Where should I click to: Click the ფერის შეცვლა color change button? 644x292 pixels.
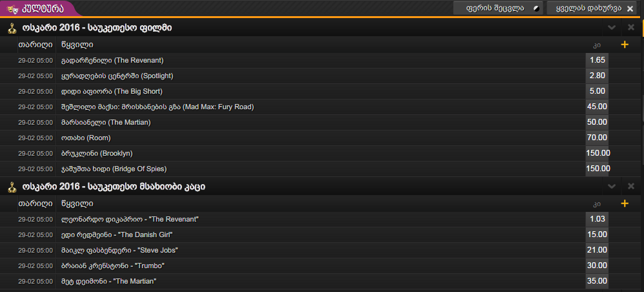tap(498, 8)
